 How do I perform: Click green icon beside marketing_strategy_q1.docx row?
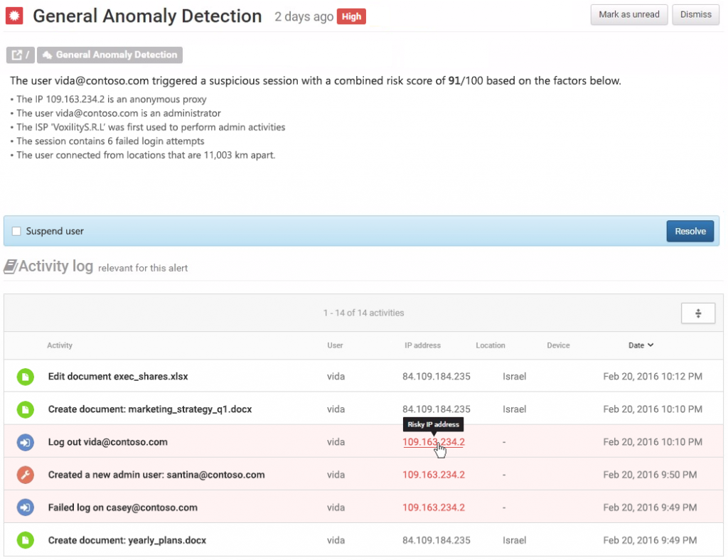pyautogui.click(x=26, y=409)
